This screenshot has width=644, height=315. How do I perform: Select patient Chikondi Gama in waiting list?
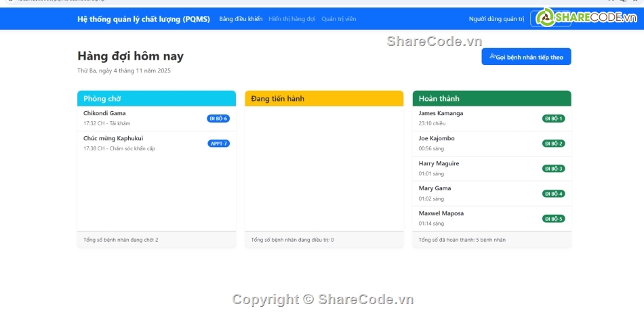point(104,113)
